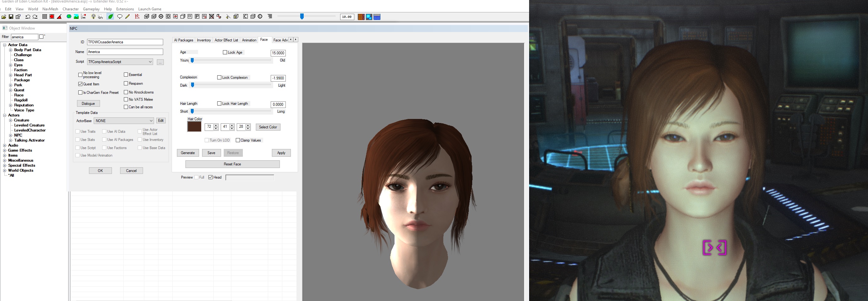The image size is (868, 301).
Task: Switch to the Actor Effect List tab
Action: 226,40
